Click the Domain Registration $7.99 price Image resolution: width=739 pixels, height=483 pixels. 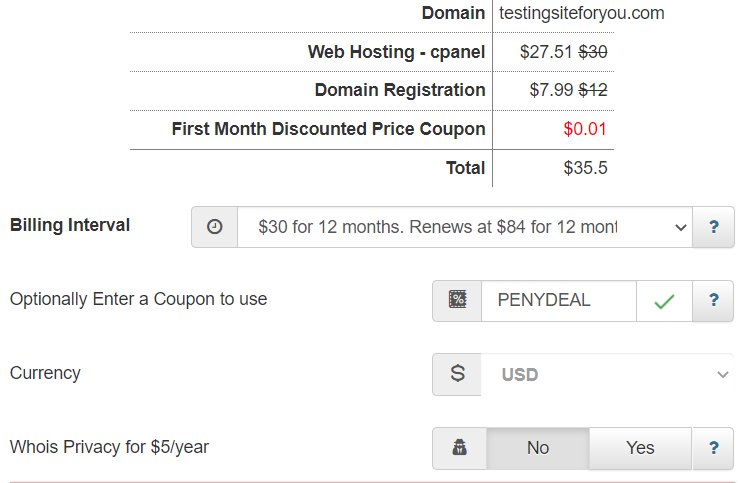coord(551,90)
